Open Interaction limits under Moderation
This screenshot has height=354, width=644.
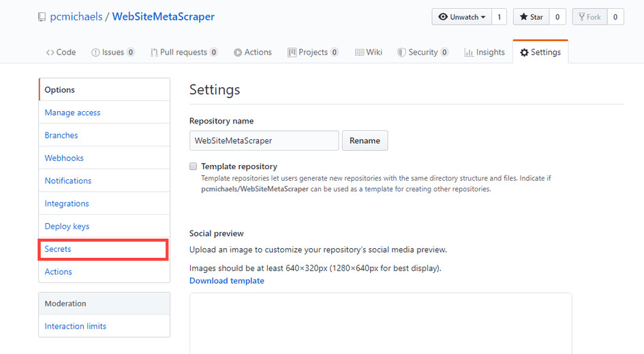[x=104, y=326]
